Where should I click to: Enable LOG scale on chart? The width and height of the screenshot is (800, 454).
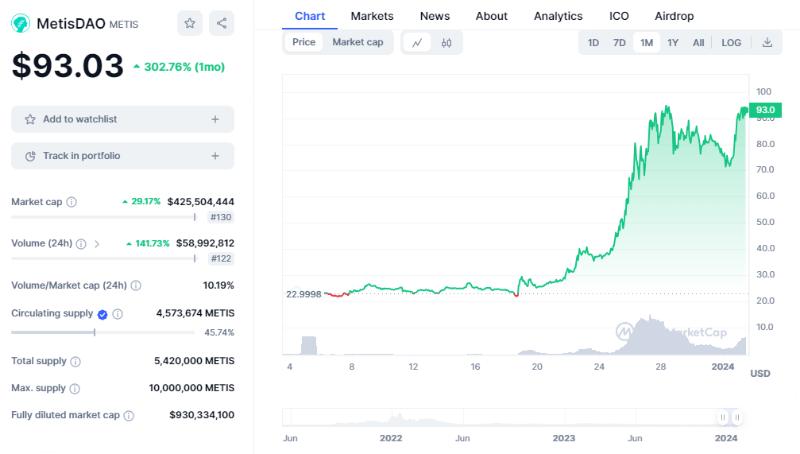[x=731, y=43]
